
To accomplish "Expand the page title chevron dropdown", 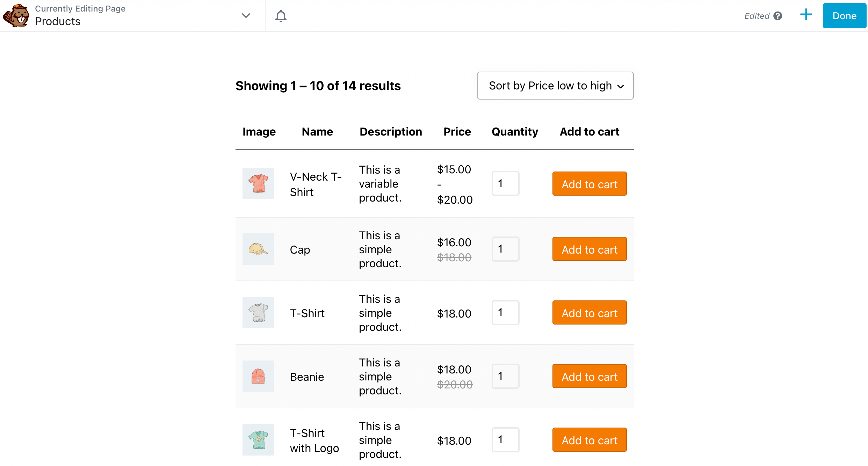I will pos(246,16).
